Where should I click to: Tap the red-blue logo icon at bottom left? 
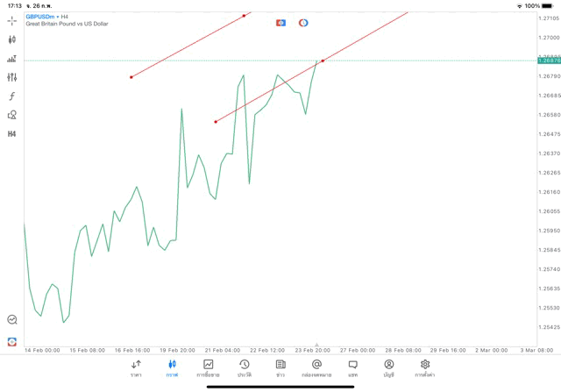[x=12, y=341]
